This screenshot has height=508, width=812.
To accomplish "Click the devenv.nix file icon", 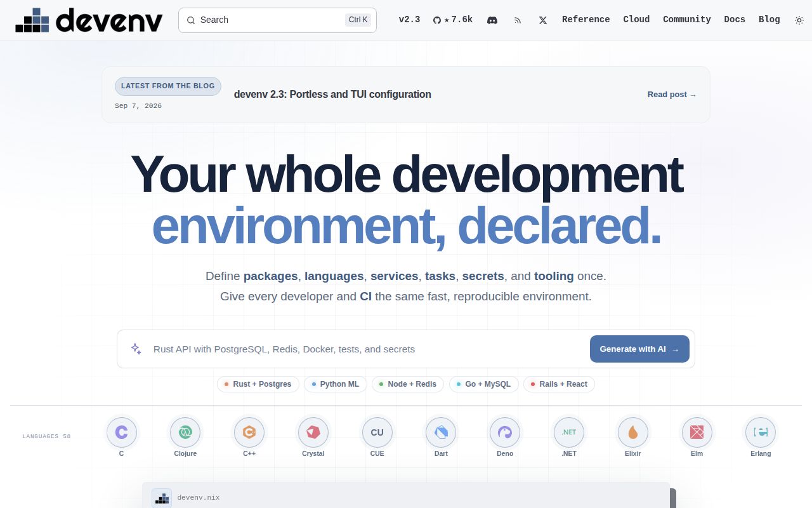I will (x=162, y=498).
